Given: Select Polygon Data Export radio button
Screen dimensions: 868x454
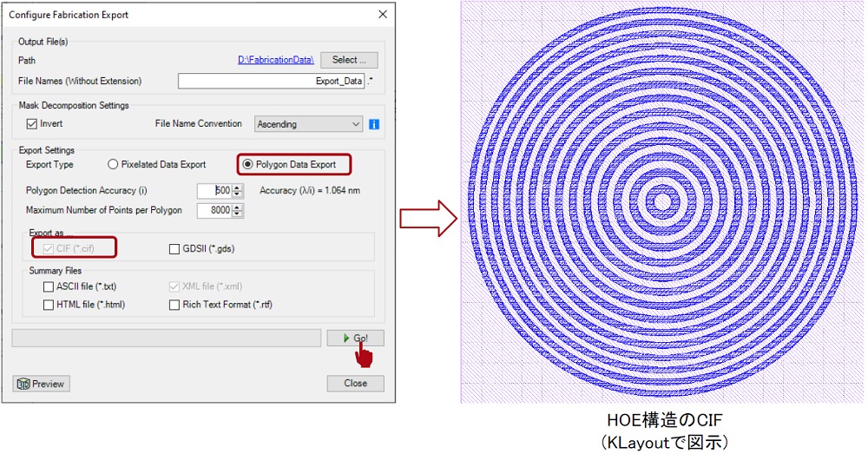Looking at the screenshot, I should click(247, 164).
